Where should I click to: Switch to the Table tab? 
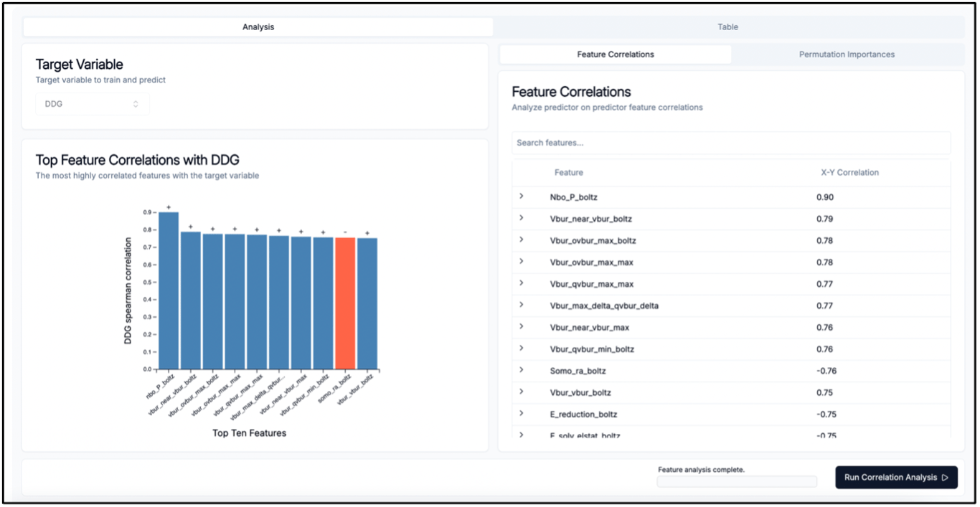[x=727, y=27]
